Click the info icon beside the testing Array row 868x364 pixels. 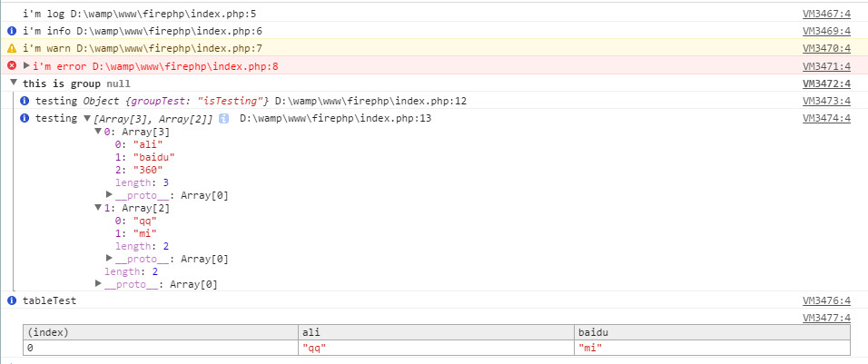click(x=25, y=118)
